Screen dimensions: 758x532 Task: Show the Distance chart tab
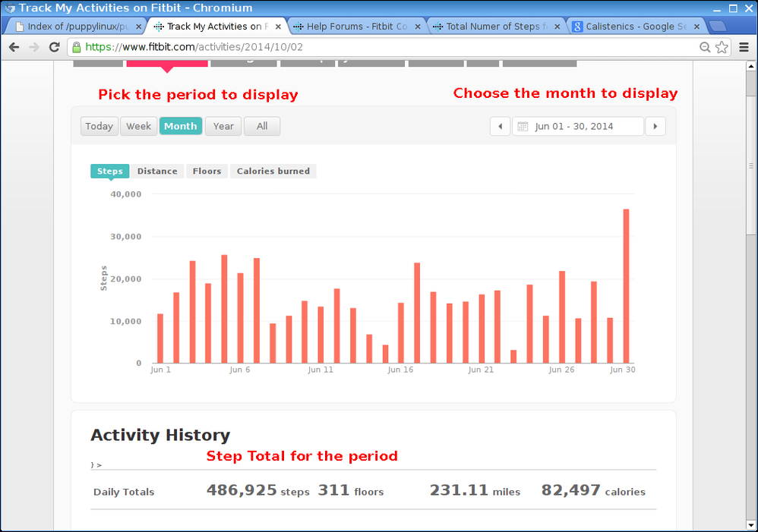point(157,171)
